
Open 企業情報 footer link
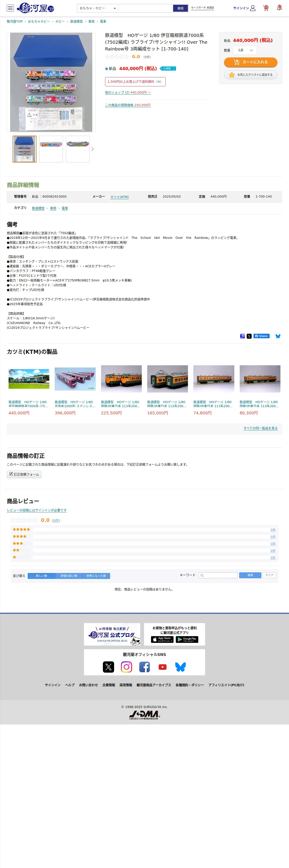pos(109,685)
